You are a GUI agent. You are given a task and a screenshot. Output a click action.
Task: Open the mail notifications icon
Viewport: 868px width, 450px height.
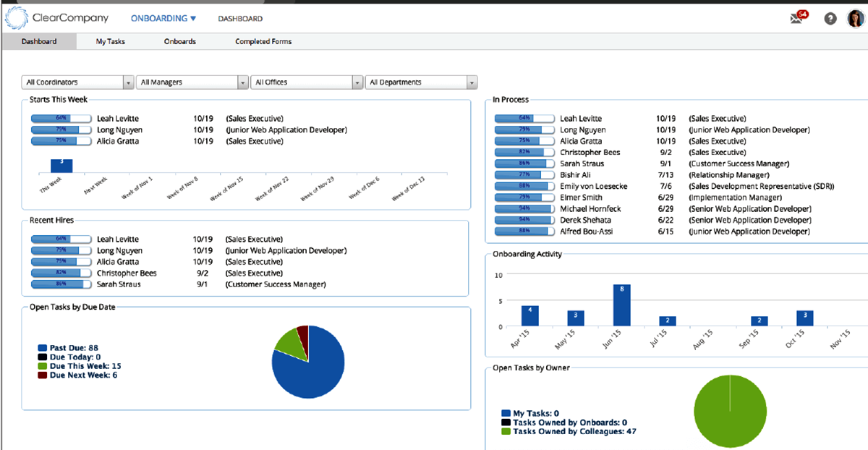(798, 18)
